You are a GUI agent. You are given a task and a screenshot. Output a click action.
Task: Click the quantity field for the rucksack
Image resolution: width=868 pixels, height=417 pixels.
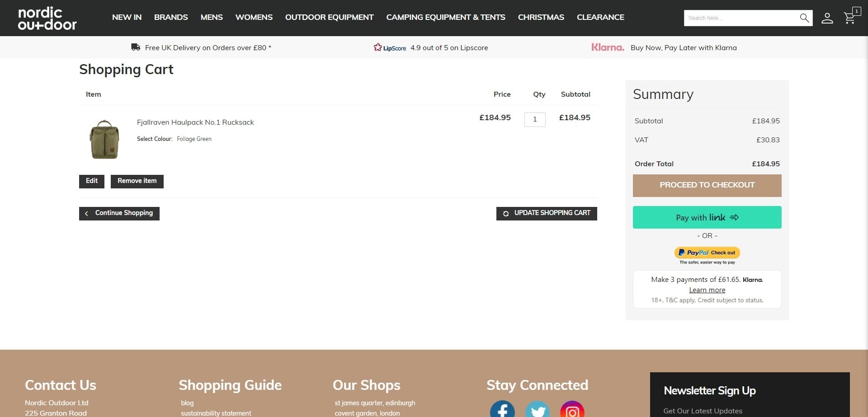535,119
